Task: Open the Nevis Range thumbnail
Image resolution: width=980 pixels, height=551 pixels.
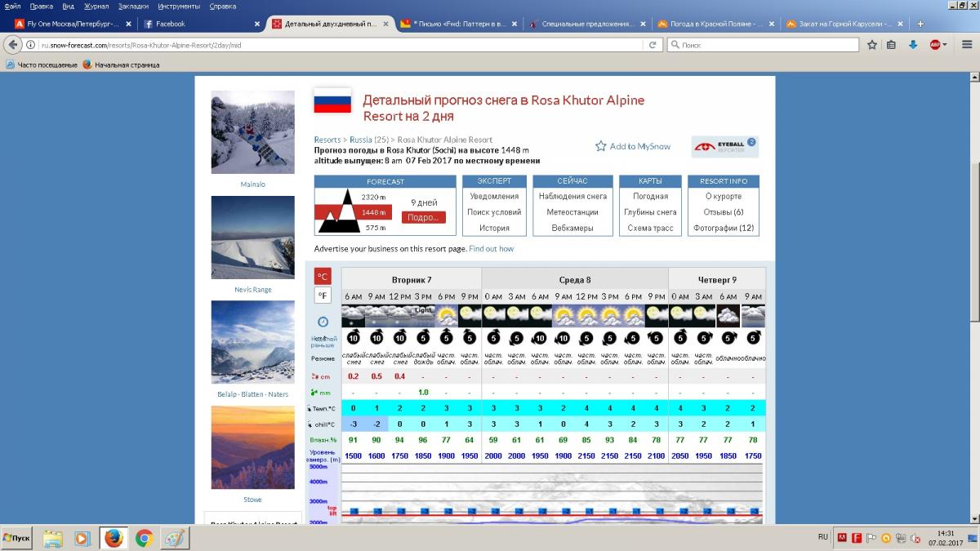Action: [252, 238]
